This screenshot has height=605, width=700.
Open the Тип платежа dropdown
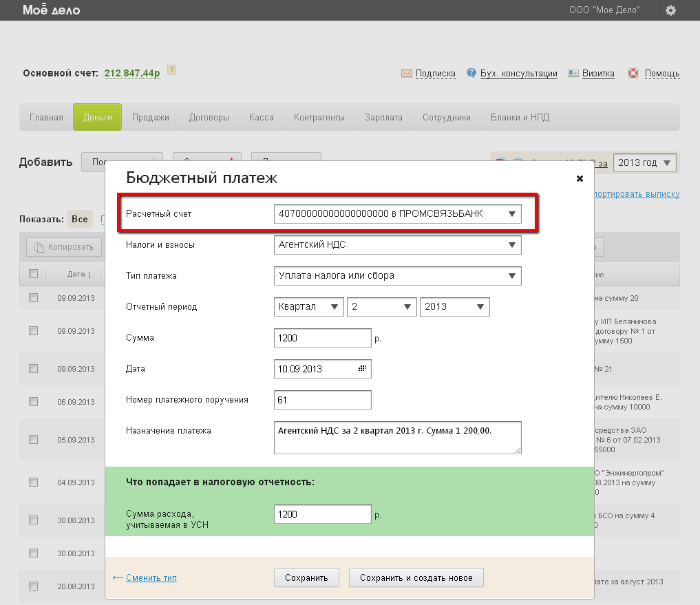click(x=397, y=276)
